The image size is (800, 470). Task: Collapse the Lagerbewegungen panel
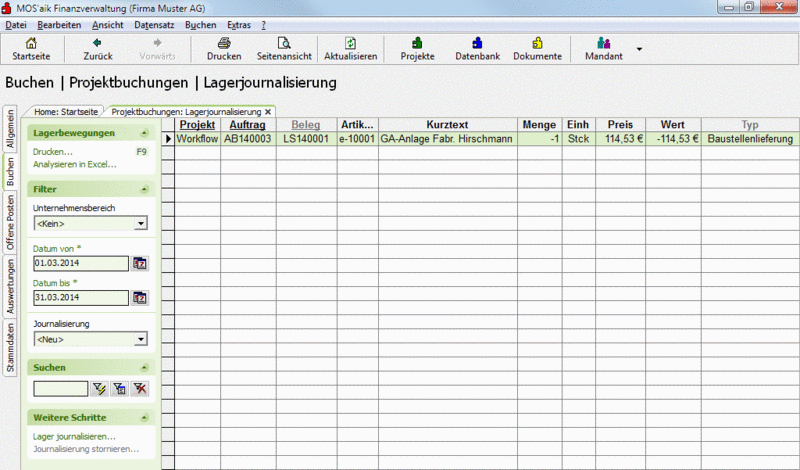[x=144, y=133]
